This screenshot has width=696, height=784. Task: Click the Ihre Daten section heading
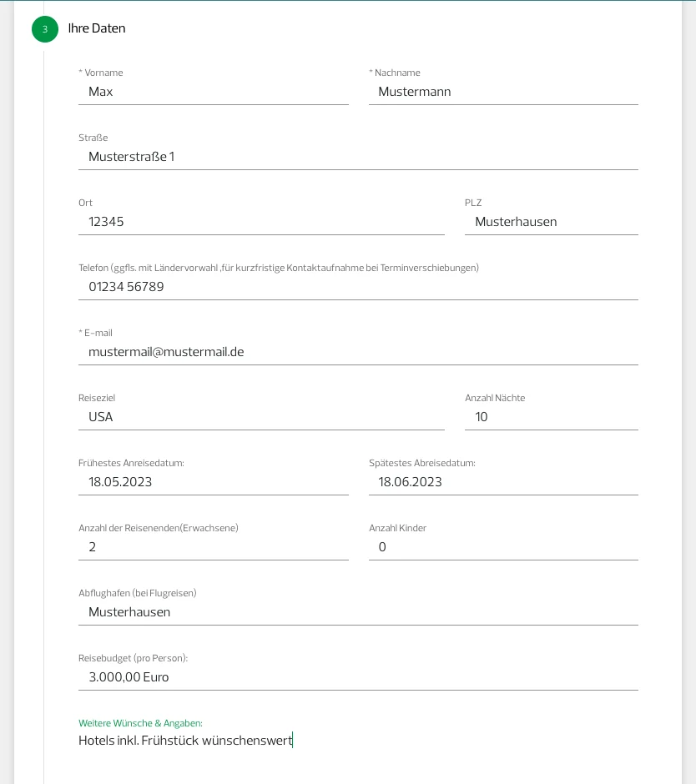97,28
